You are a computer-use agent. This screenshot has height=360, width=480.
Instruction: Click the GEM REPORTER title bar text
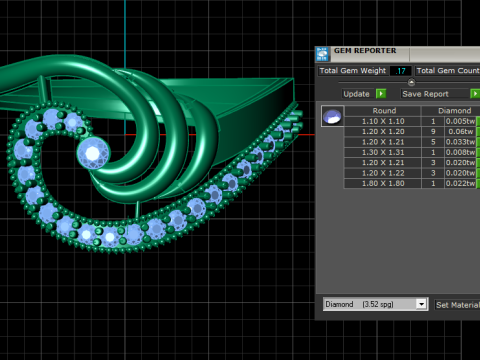click(365, 51)
